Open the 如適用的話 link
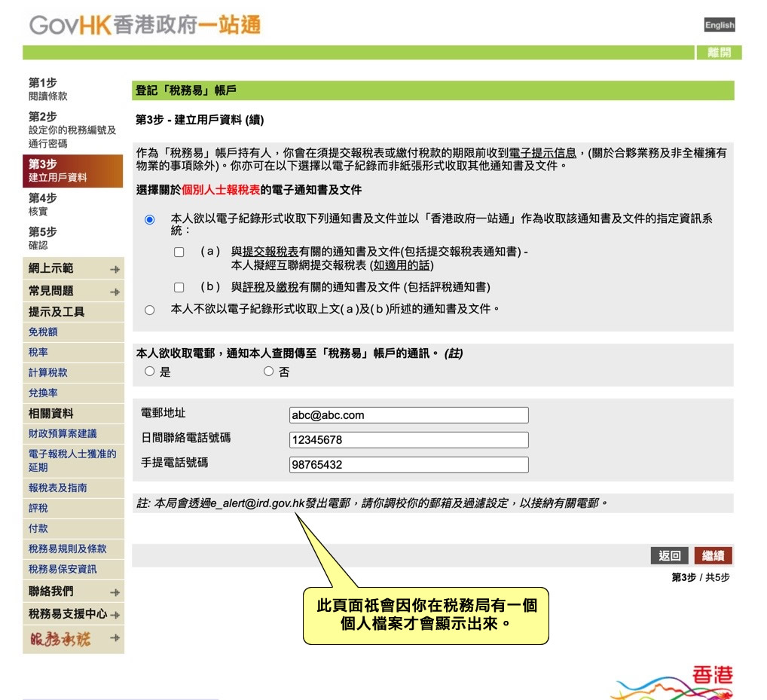 tap(402, 265)
